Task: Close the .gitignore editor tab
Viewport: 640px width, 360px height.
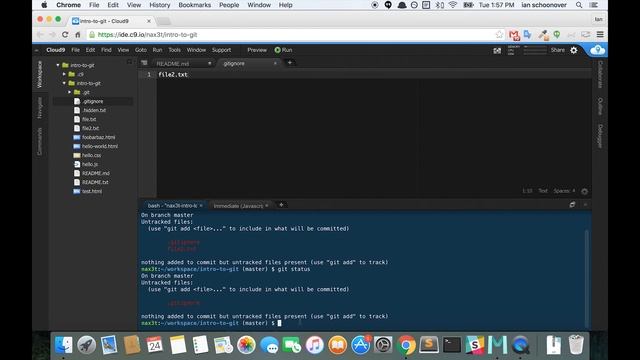Action: pos(275,63)
